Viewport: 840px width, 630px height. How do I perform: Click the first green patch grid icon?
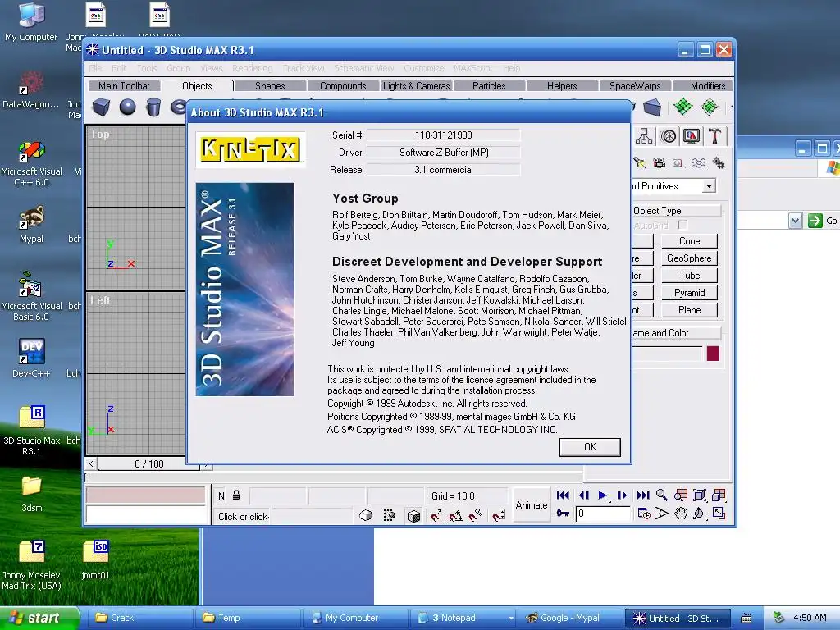(x=683, y=107)
